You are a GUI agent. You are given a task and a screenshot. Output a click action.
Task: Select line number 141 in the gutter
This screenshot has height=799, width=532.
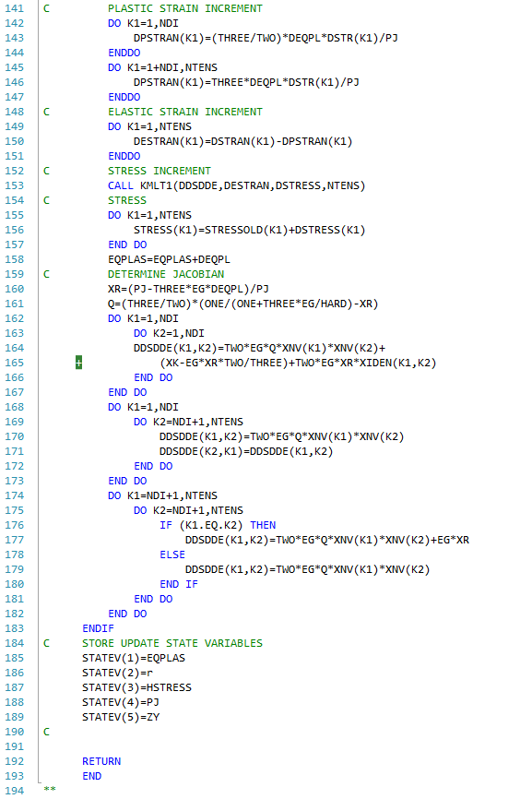pyautogui.click(x=14, y=8)
